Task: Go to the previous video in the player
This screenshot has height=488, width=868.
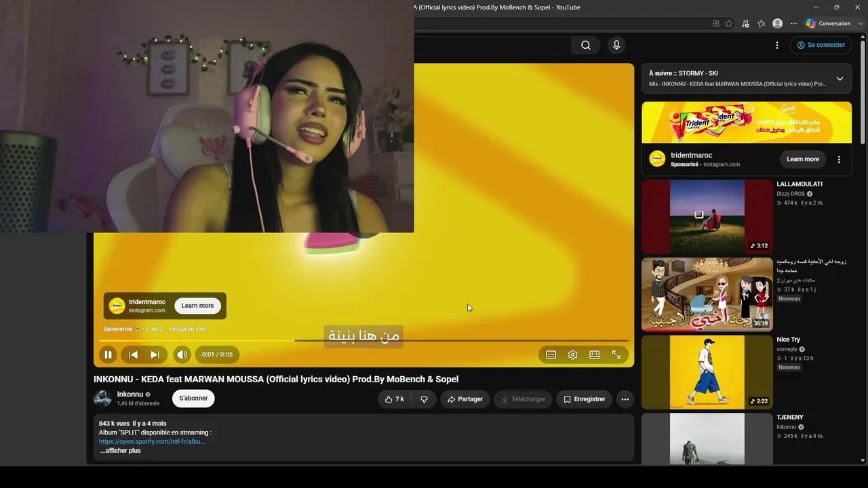Action: point(134,354)
